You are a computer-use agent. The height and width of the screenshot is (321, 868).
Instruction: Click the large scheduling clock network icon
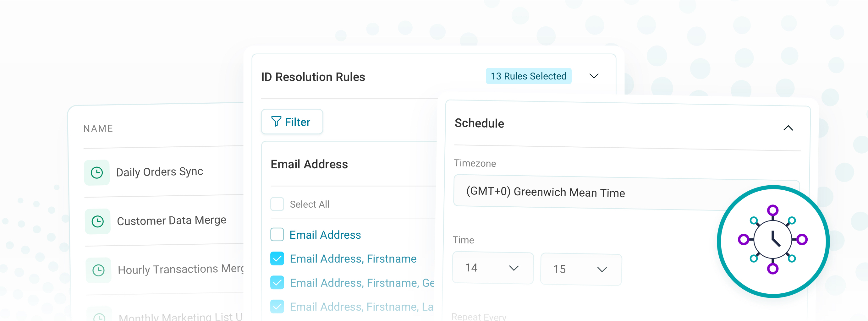773,241
